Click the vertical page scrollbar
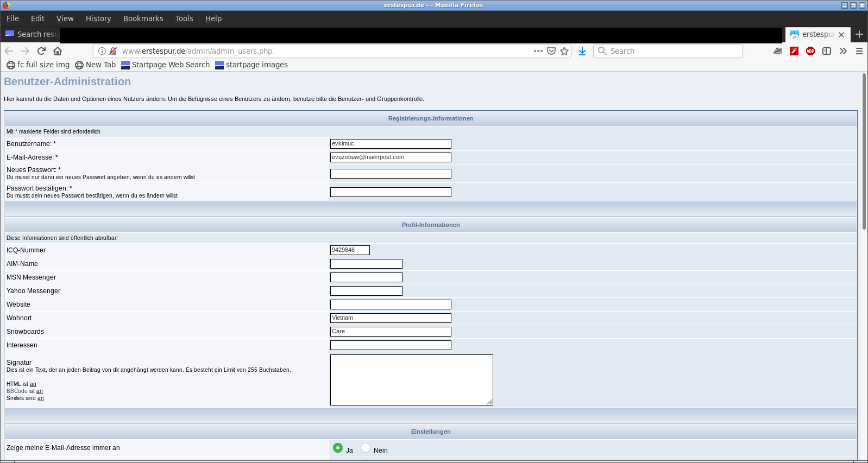This screenshot has height=463, width=868. pyautogui.click(x=864, y=152)
